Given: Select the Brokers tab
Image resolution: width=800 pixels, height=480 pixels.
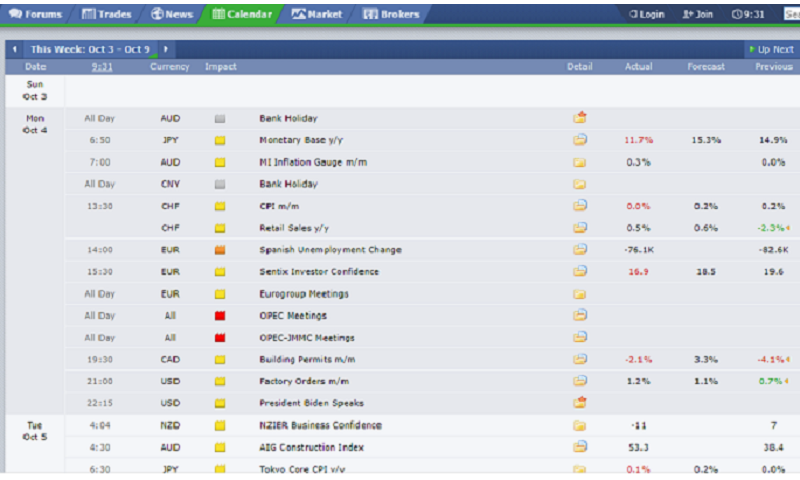Looking at the screenshot, I should [x=391, y=14].
